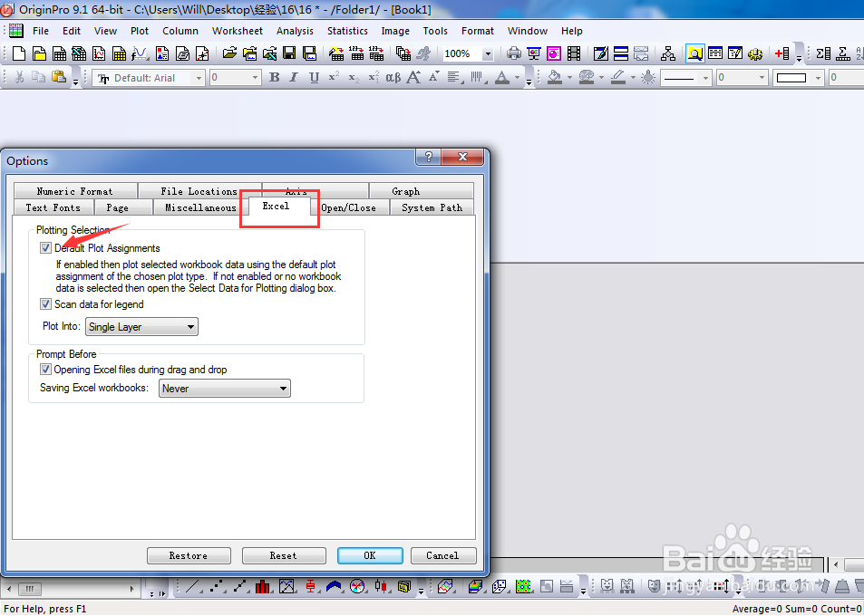Image resolution: width=864 pixels, height=616 pixels.
Task: Click the Line plot icon
Action: pos(190,587)
